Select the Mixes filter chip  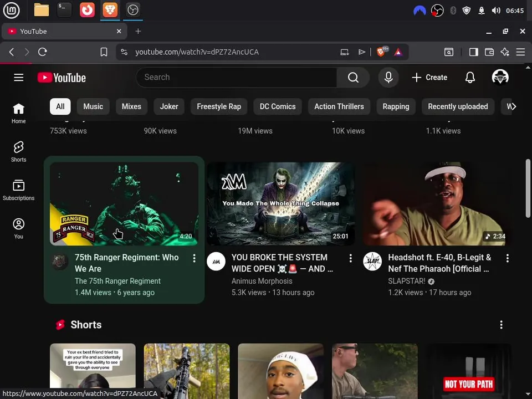pos(131,106)
